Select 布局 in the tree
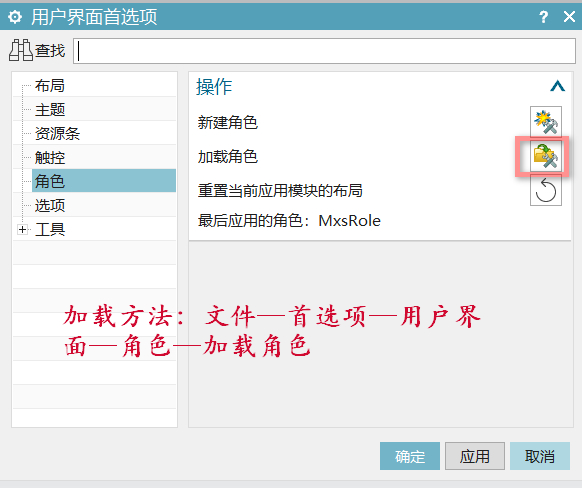Screen dimensions: 582x488 (50, 86)
